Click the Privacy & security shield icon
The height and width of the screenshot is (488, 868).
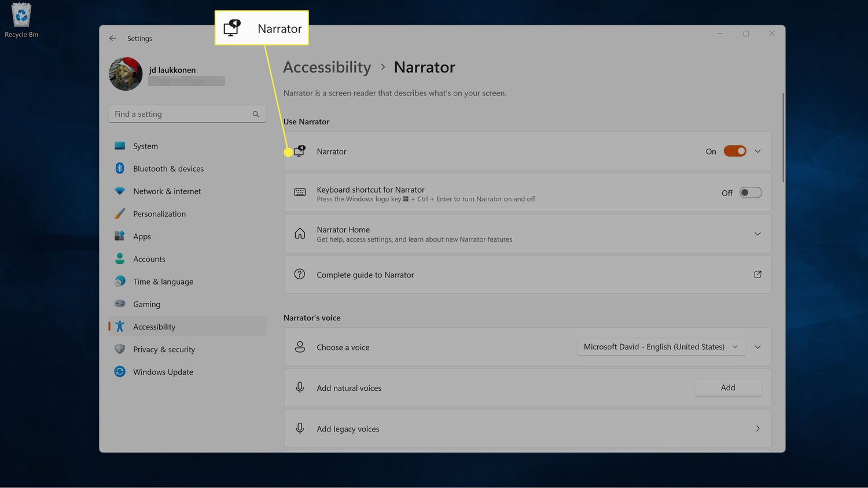click(120, 349)
